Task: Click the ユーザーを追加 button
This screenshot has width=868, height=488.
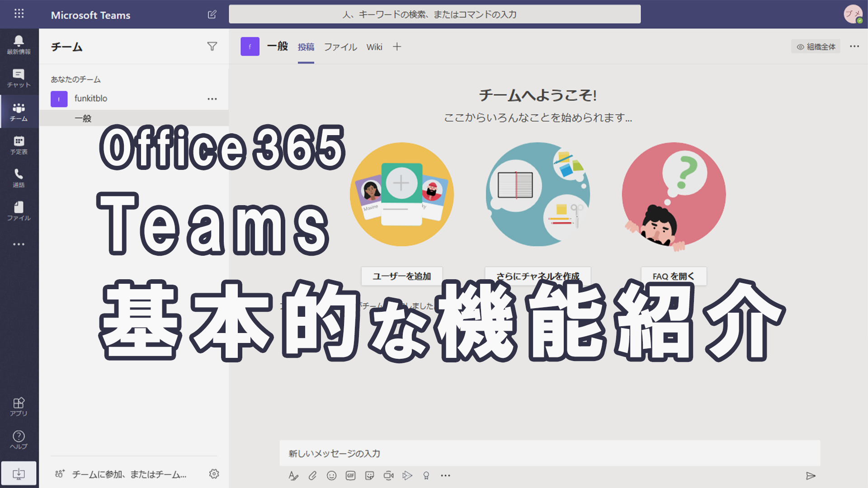Action: [401, 276]
